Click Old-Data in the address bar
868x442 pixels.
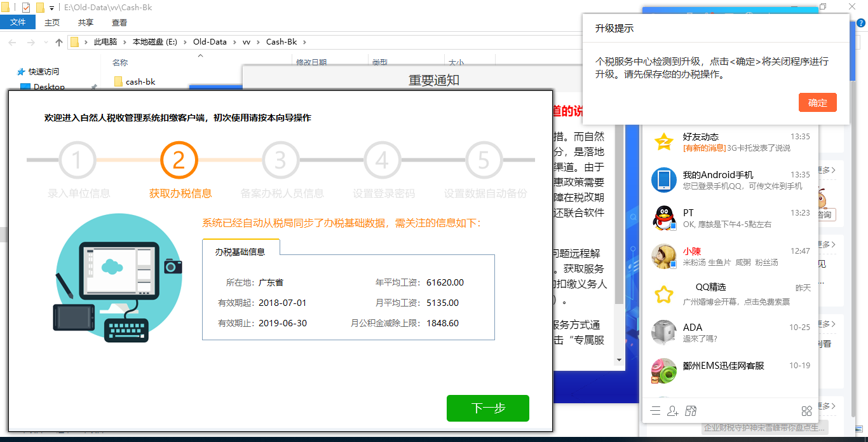click(210, 43)
